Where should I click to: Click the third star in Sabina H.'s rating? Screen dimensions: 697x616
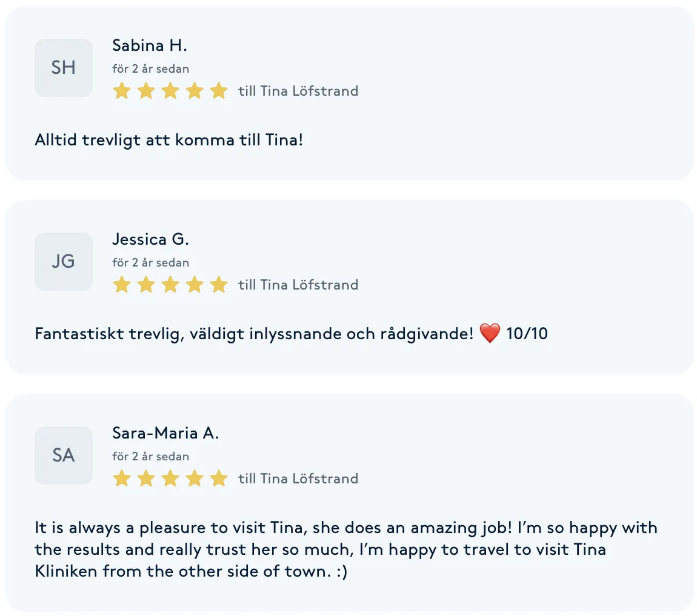[x=170, y=91]
